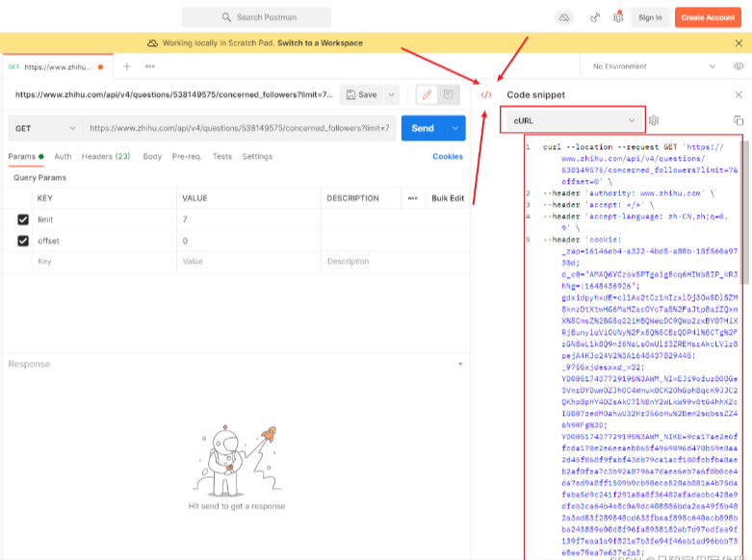Click the value cell containing 7
This screenshot has width=752, height=560.
point(248,219)
